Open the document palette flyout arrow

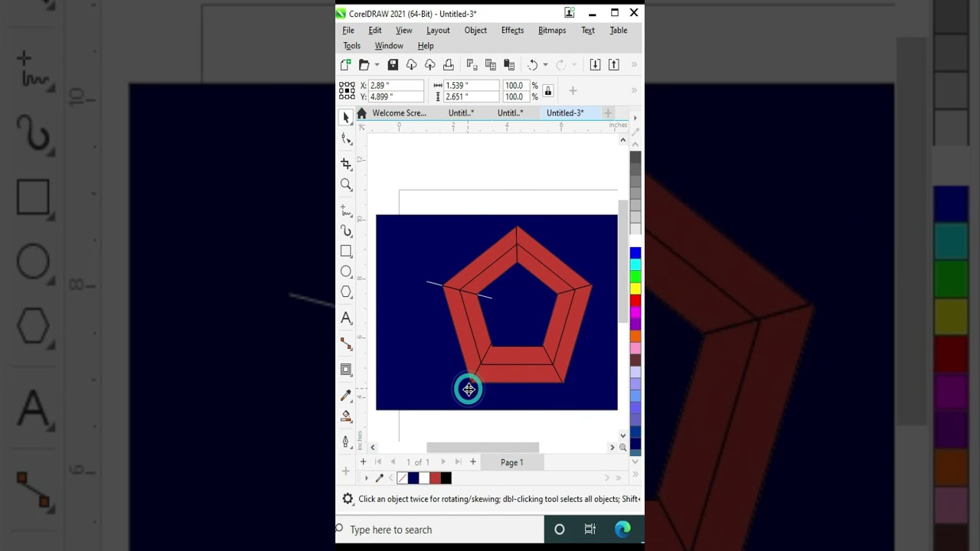pyautogui.click(x=366, y=478)
